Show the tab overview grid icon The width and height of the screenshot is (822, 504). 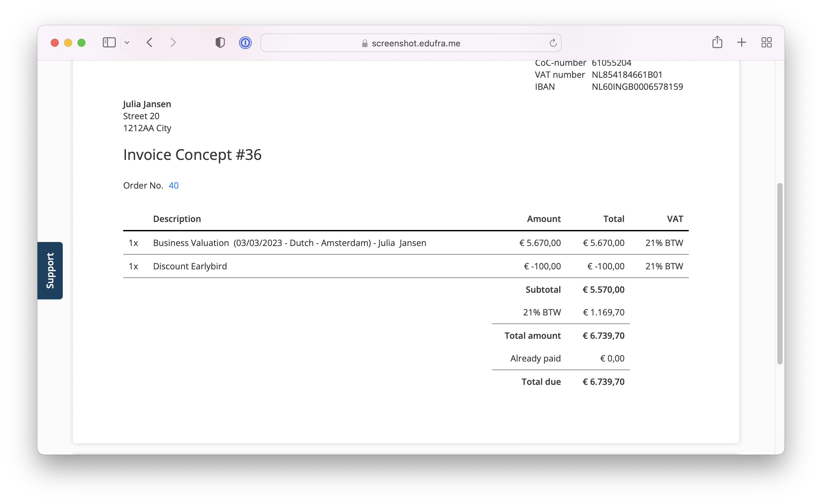pos(766,42)
